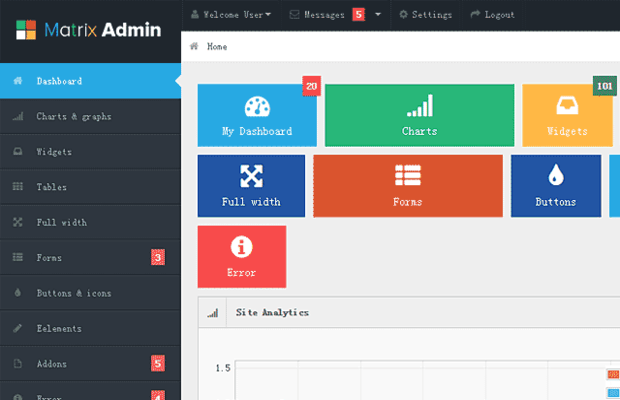Click the home icon in breadcrumb
Image resolution: width=620 pixels, height=400 pixels.
[x=194, y=46]
